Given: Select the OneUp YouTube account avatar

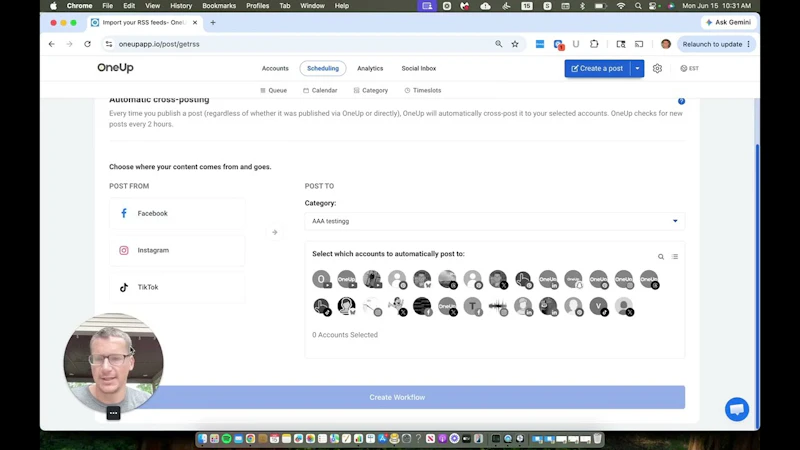Looking at the screenshot, I should pos(347,279).
